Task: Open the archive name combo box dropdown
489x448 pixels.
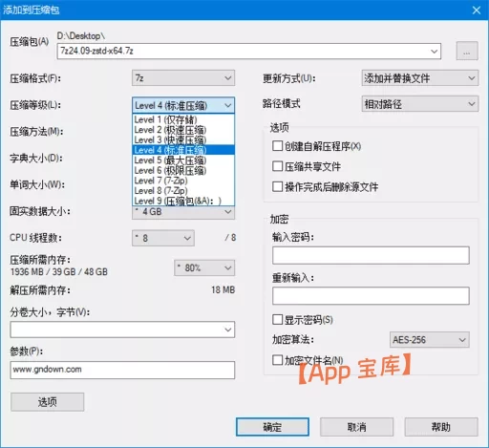Action: pyautogui.click(x=434, y=52)
